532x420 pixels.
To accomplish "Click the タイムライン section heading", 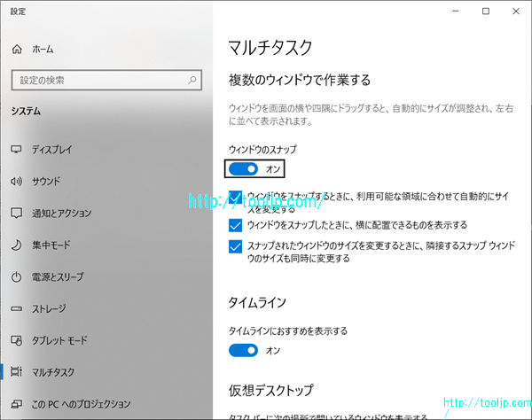I will 257,302.
